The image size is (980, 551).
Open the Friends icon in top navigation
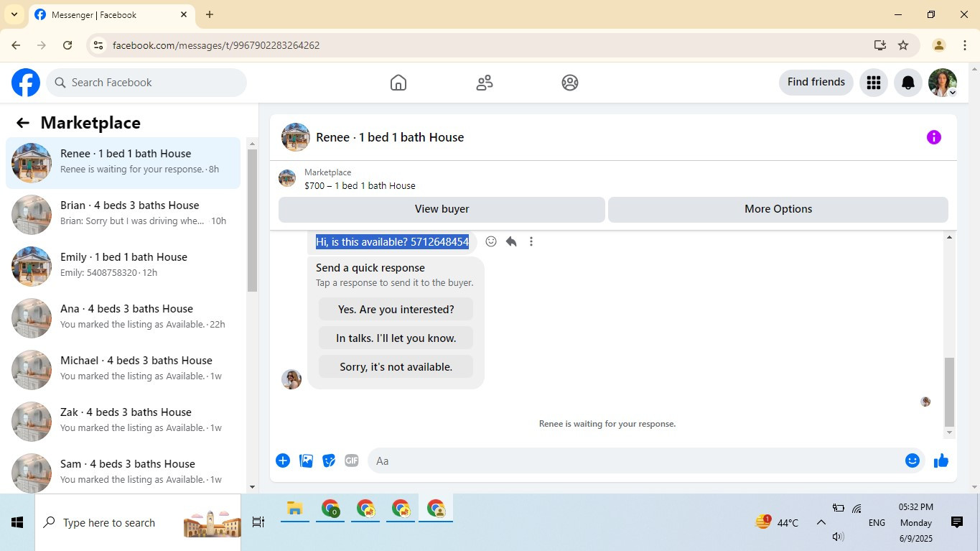(x=485, y=83)
